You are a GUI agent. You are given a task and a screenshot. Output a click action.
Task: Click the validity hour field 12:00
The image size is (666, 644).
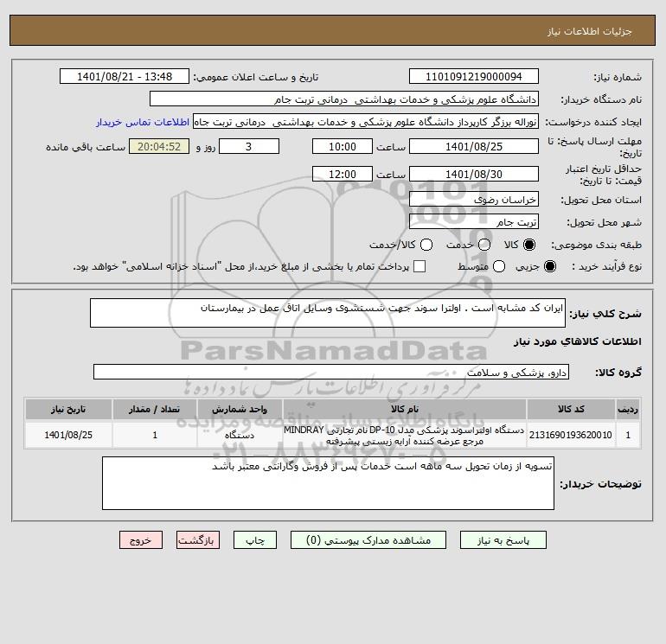[x=343, y=174]
